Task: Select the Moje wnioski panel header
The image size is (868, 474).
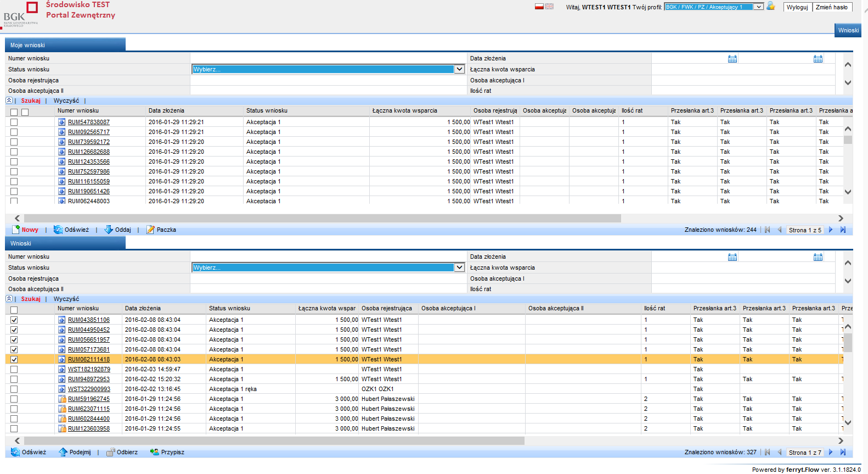Action: click(x=65, y=45)
